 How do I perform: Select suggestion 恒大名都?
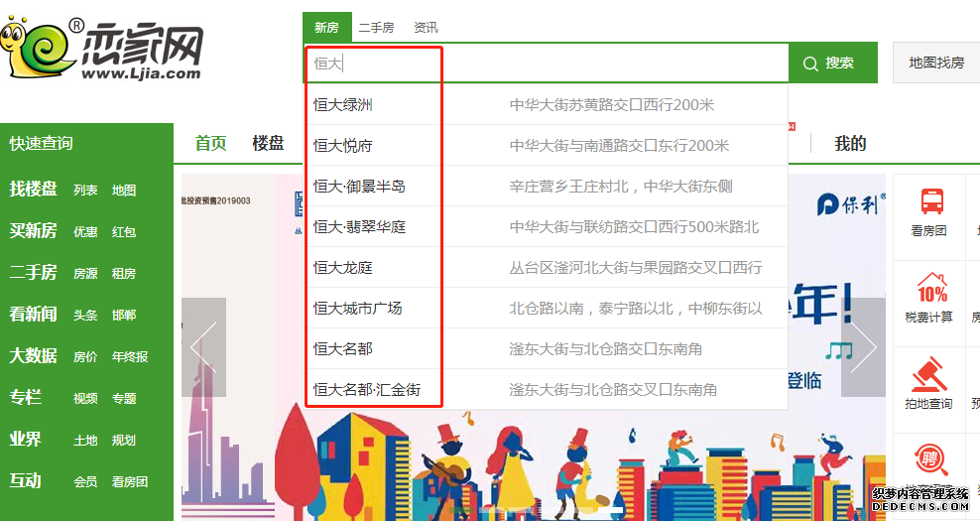pyautogui.click(x=342, y=349)
